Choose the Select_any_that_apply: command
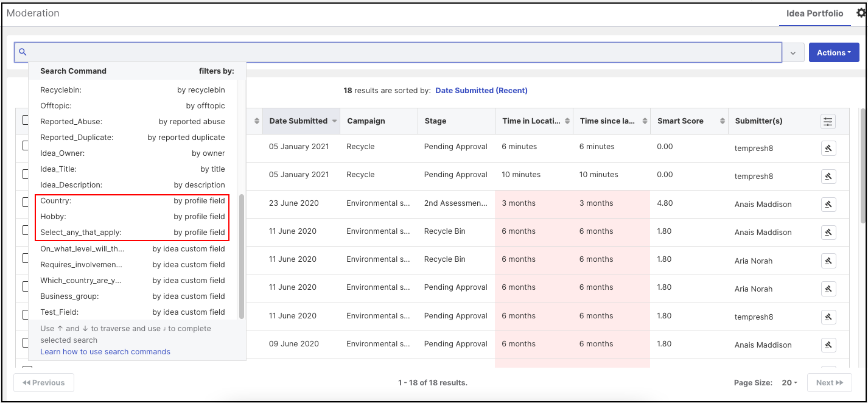This screenshot has width=868, height=403. 133,233
